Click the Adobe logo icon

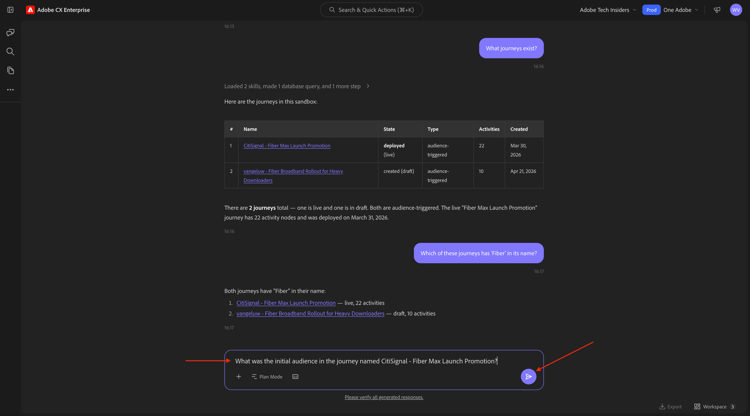(x=30, y=10)
